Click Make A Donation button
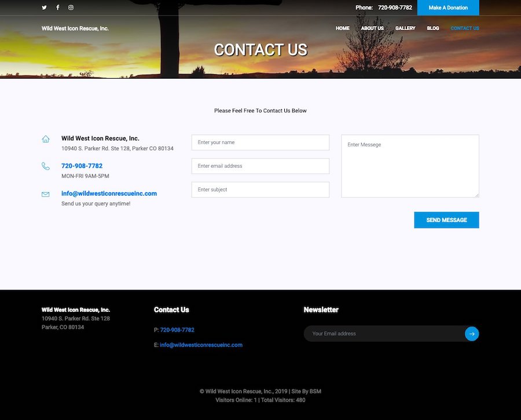521x420 pixels. click(448, 8)
